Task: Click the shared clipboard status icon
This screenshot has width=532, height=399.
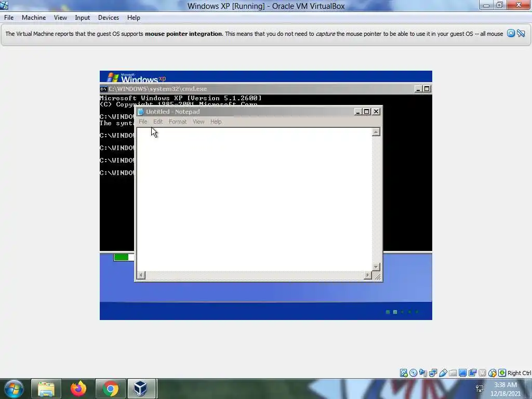Action: tap(472, 373)
